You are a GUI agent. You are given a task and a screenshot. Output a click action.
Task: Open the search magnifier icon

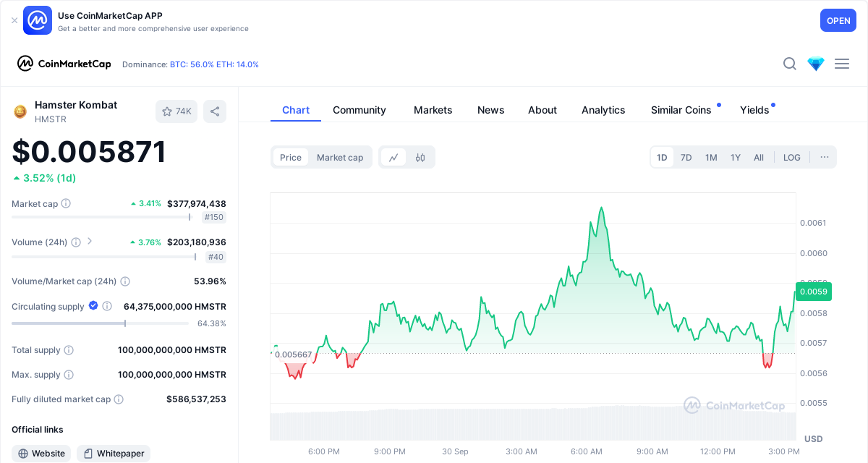[790, 64]
